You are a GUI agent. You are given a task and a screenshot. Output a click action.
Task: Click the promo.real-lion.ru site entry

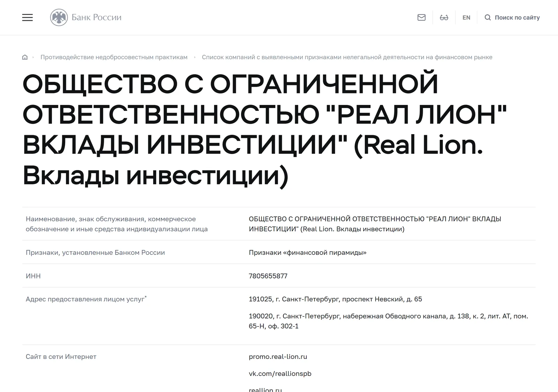tap(278, 356)
